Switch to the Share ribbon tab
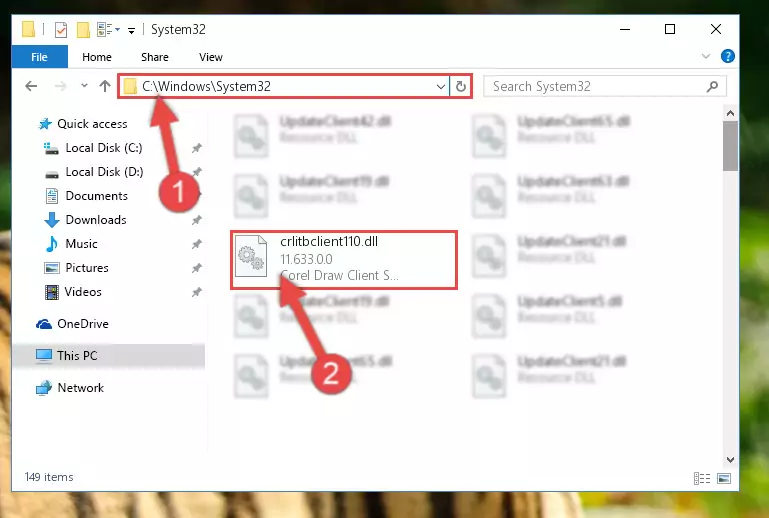 tap(154, 57)
